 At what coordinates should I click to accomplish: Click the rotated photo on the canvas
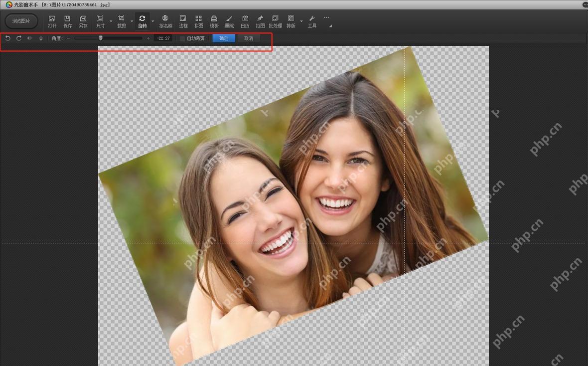(x=293, y=206)
